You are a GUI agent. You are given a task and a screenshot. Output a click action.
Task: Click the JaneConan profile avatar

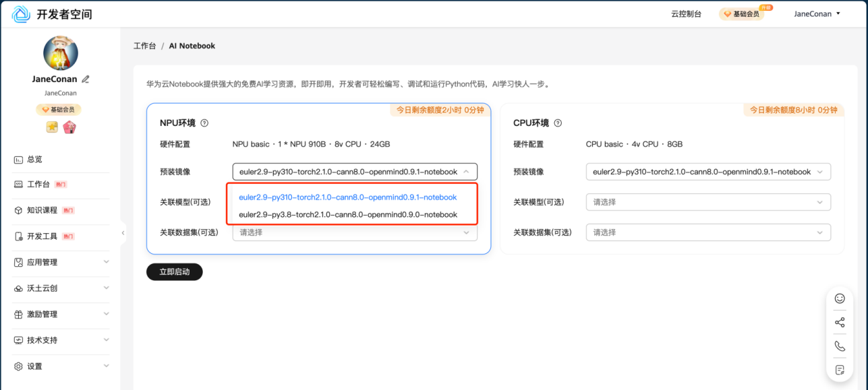61,53
